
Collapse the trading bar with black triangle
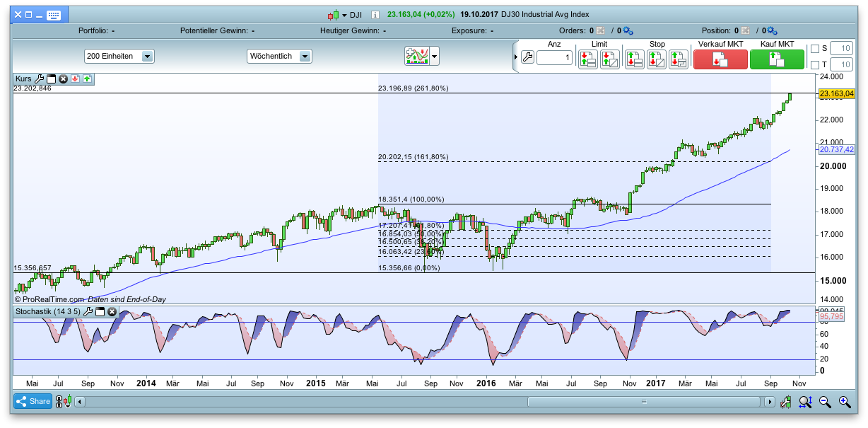(515, 58)
